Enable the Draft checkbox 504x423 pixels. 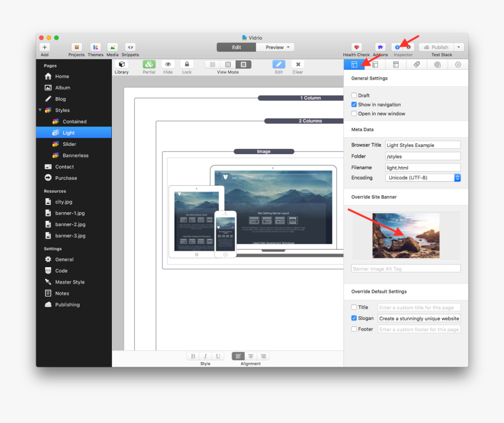(x=354, y=95)
